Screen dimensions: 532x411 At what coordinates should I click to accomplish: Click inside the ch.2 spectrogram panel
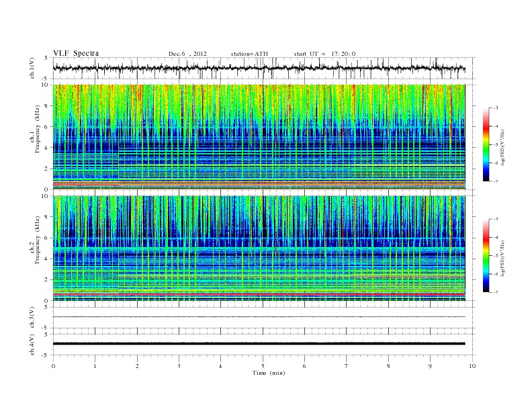coord(259,248)
